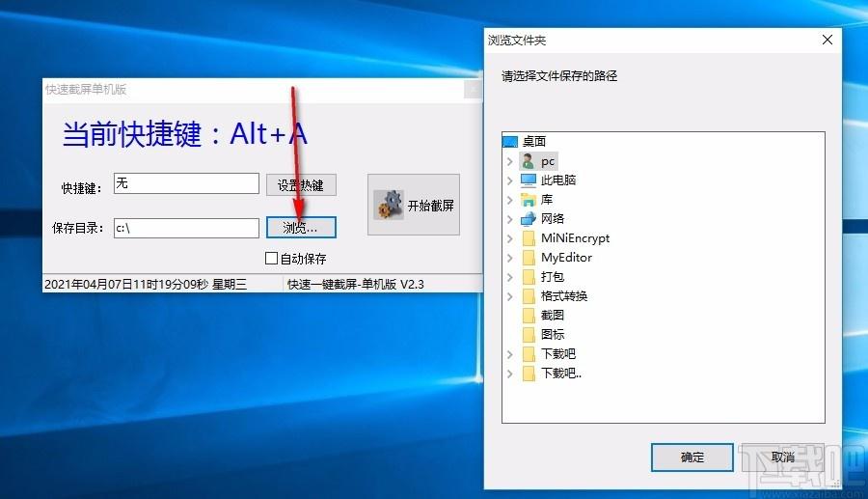
Task: Expand the MyEditor folder node
Action: [x=509, y=258]
